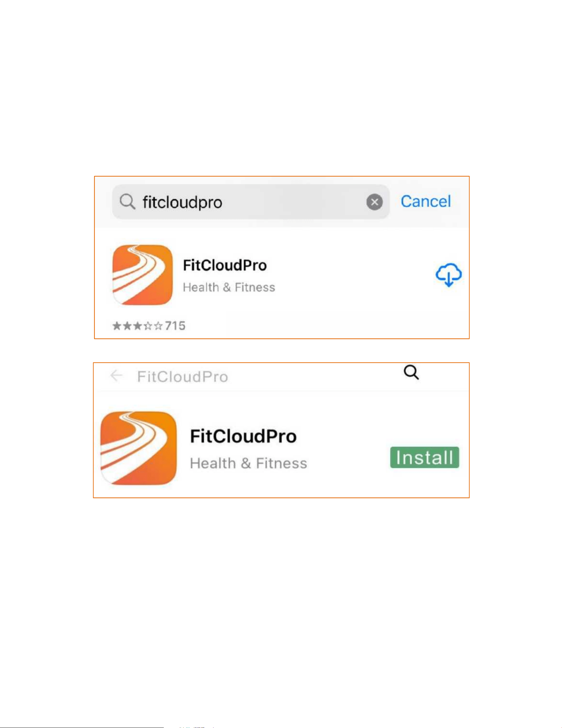Focus the search field containing fitcloudpro
Screen dimensions: 562x728
(251, 202)
